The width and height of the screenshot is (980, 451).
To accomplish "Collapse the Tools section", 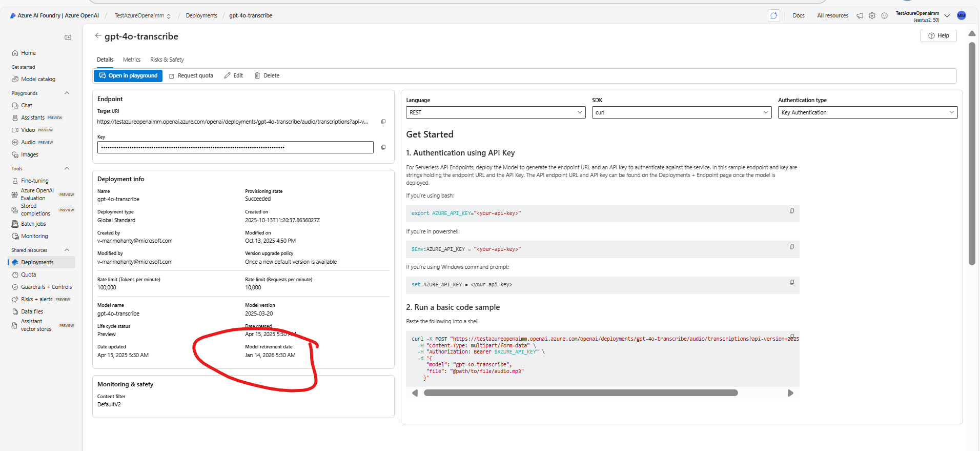I will 67,168.
